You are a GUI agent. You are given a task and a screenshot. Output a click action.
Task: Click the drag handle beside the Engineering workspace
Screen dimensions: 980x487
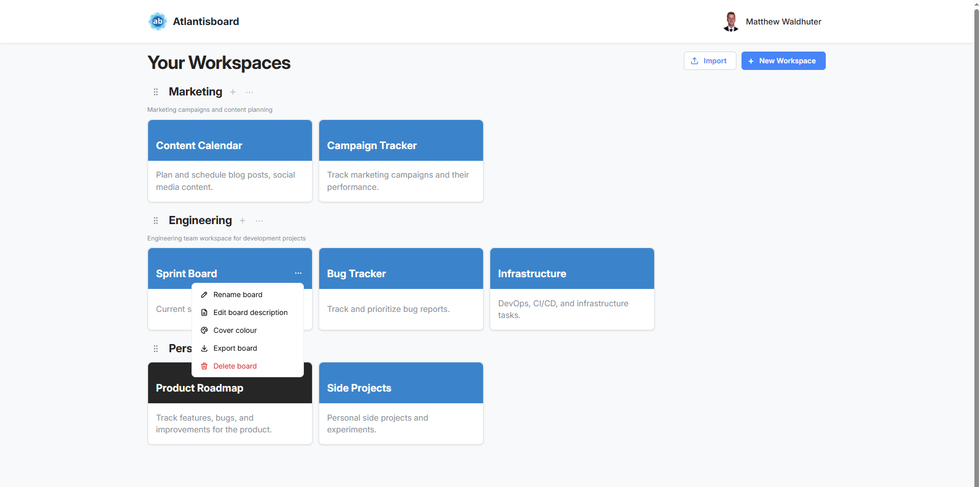coord(156,221)
